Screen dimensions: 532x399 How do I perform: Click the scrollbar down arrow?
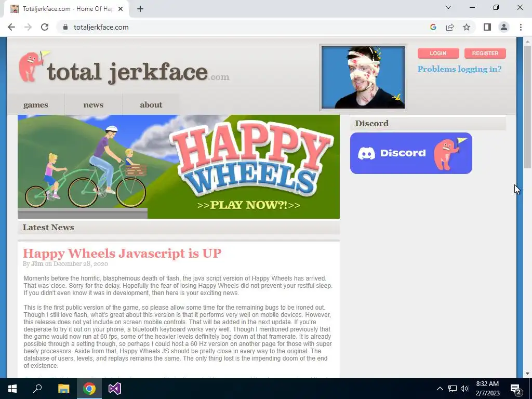[527, 374]
